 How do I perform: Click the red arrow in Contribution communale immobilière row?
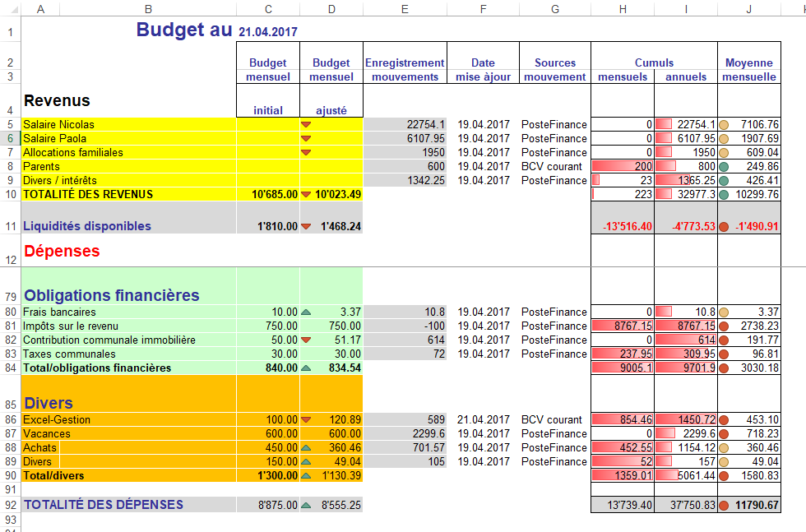306,340
